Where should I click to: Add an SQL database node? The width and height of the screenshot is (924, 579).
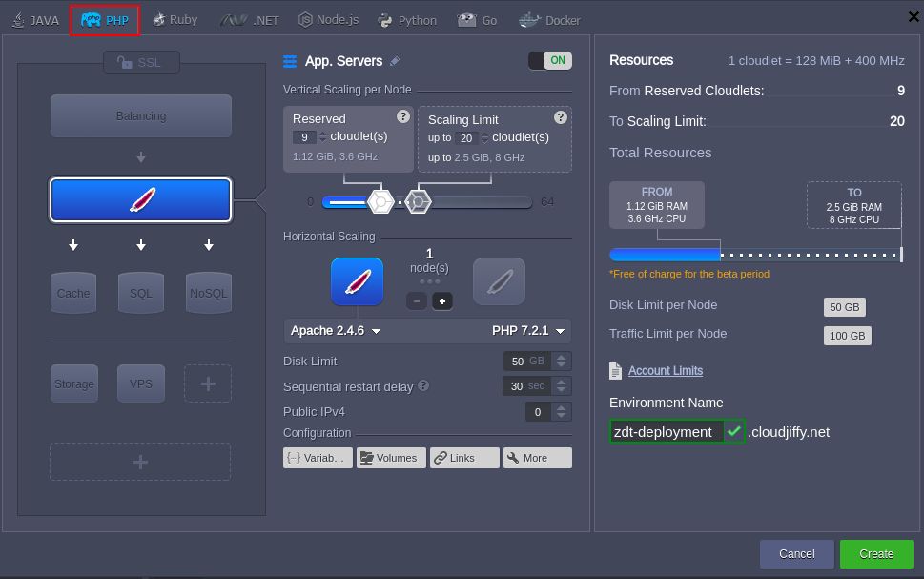point(141,293)
